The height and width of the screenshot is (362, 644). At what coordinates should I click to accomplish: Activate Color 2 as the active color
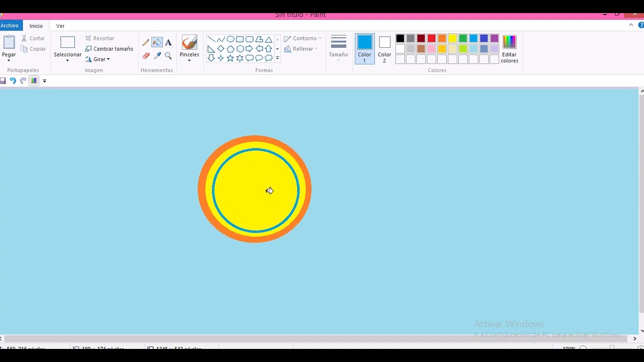tap(384, 49)
